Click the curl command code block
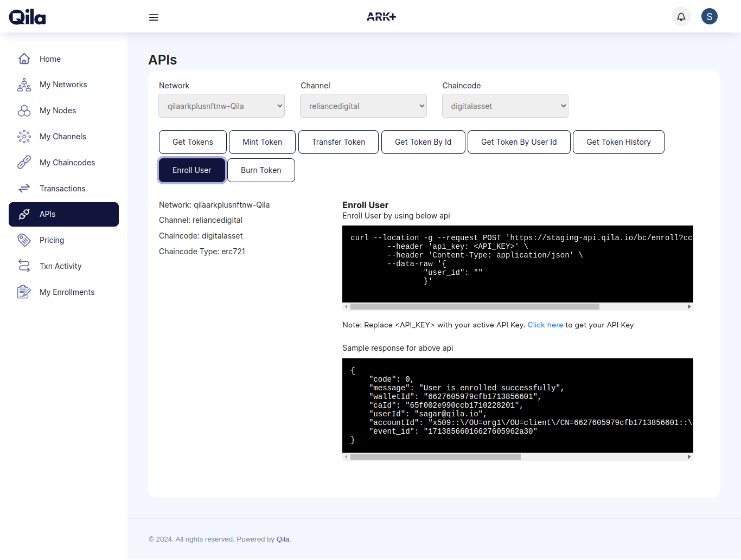The height and width of the screenshot is (560, 741). (x=518, y=264)
